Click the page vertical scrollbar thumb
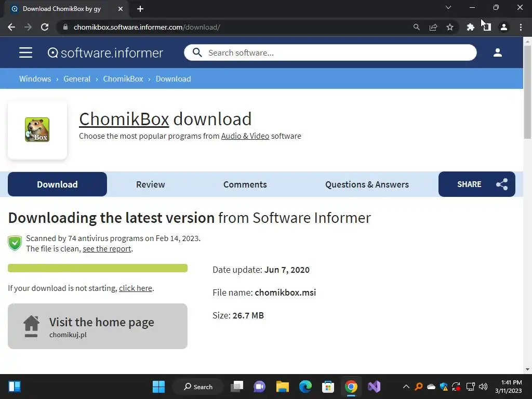Image resolution: width=532 pixels, height=399 pixels. (x=527, y=91)
